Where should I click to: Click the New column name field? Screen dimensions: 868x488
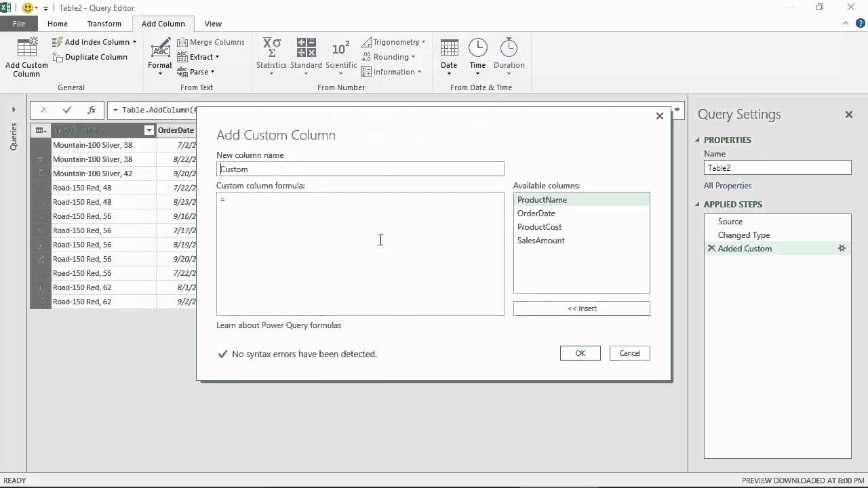[x=360, y=169]
